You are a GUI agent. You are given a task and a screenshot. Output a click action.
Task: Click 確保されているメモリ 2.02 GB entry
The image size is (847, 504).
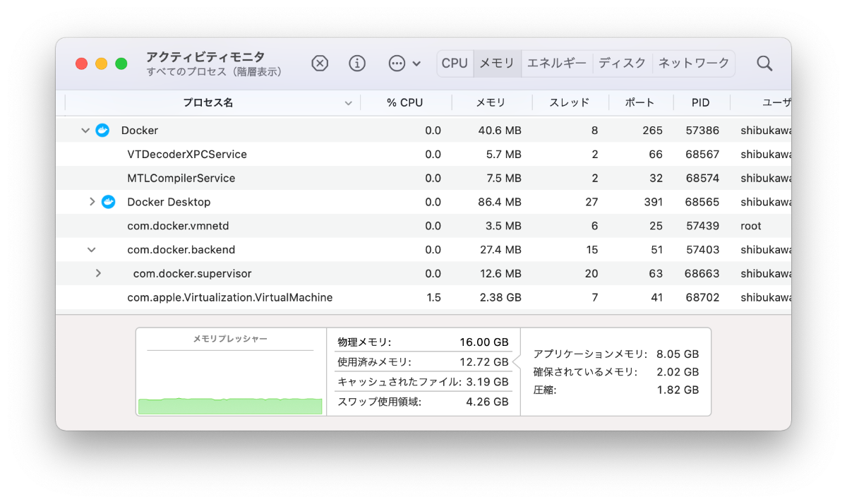pos(616,372)
